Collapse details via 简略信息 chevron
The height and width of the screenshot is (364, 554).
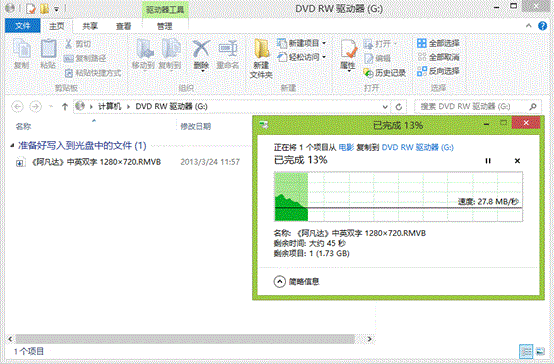[x=279, y=282]
